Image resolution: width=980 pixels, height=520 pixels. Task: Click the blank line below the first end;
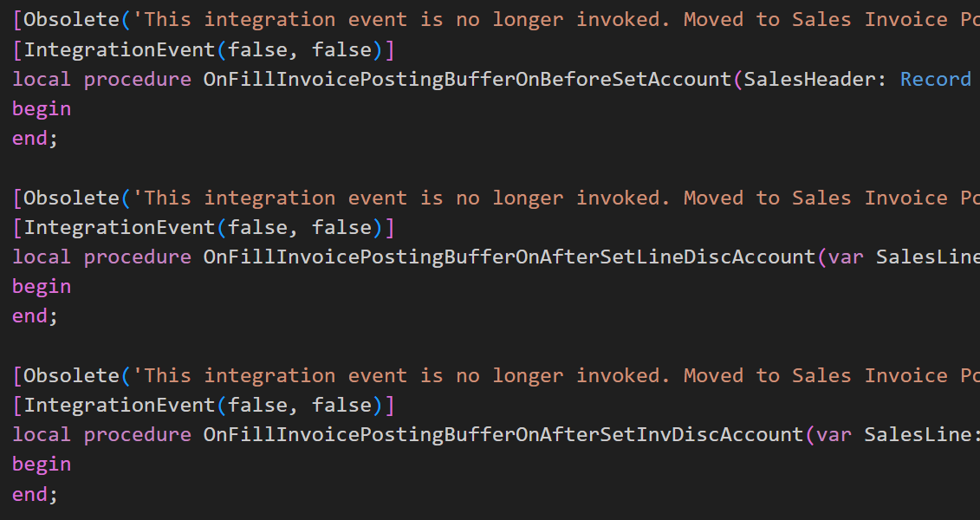[260, 168]
